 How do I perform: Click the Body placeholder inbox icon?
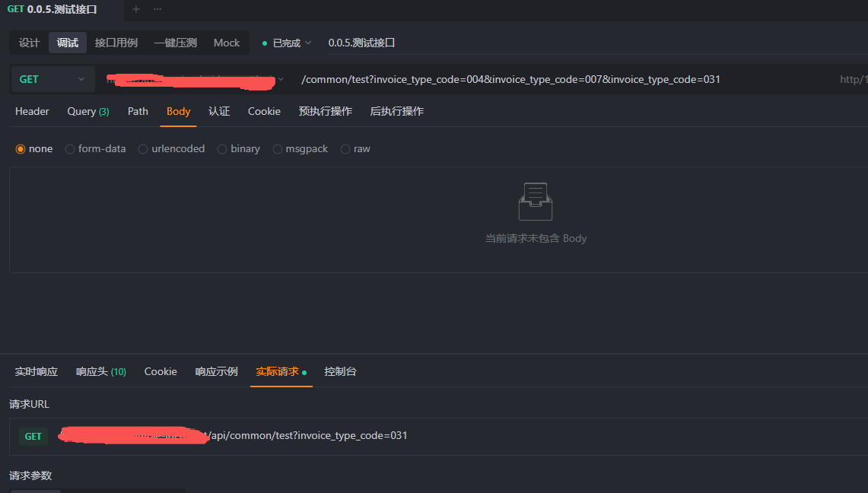tap(535, 200)
